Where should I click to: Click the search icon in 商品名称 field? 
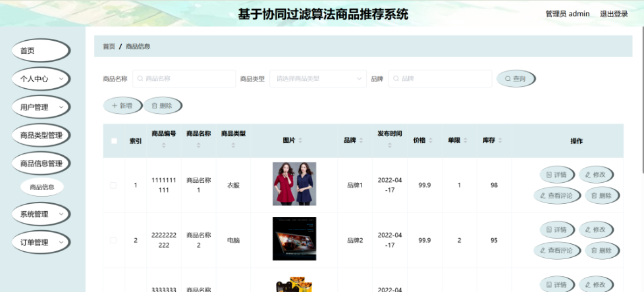pos(140,78)
